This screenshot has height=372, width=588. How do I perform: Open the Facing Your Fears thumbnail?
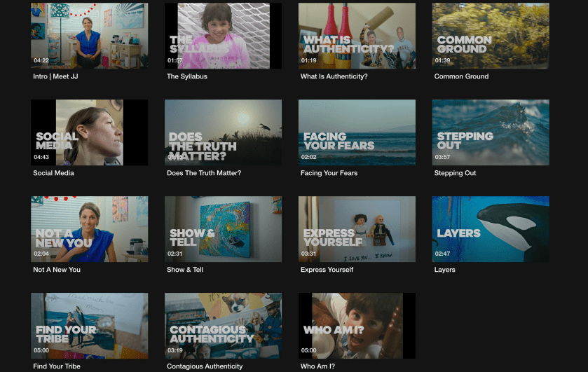(x=357, y=132)
